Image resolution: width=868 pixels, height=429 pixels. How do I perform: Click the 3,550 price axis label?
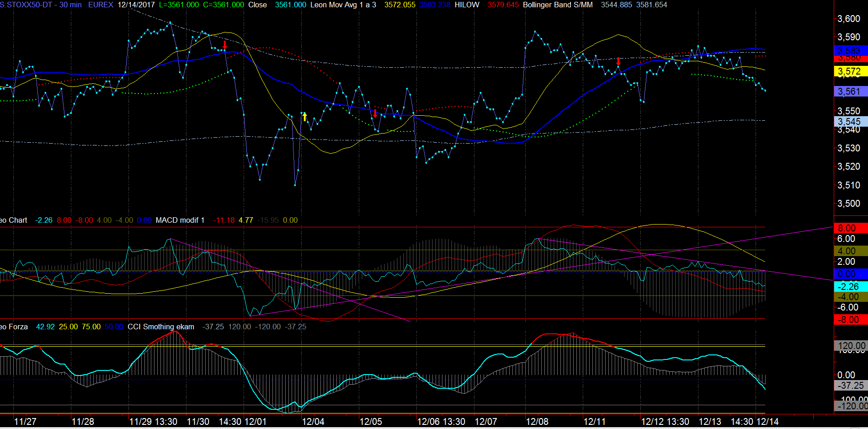point(849,111)
